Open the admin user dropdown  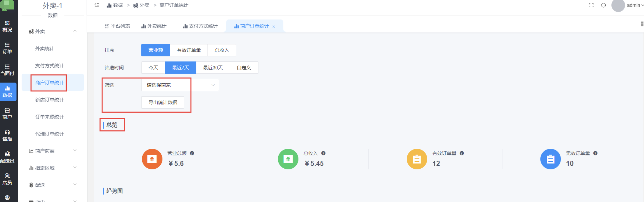[635, 5]
